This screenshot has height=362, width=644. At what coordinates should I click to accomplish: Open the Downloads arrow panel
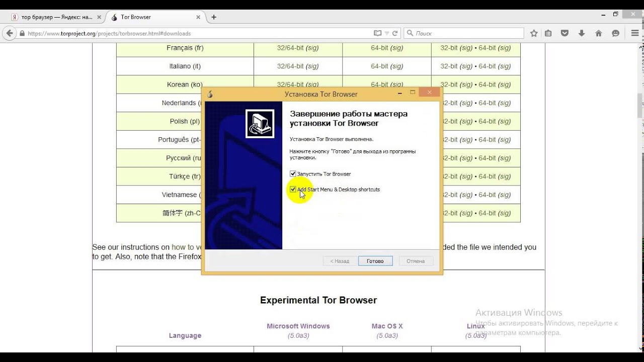[582, 33]
